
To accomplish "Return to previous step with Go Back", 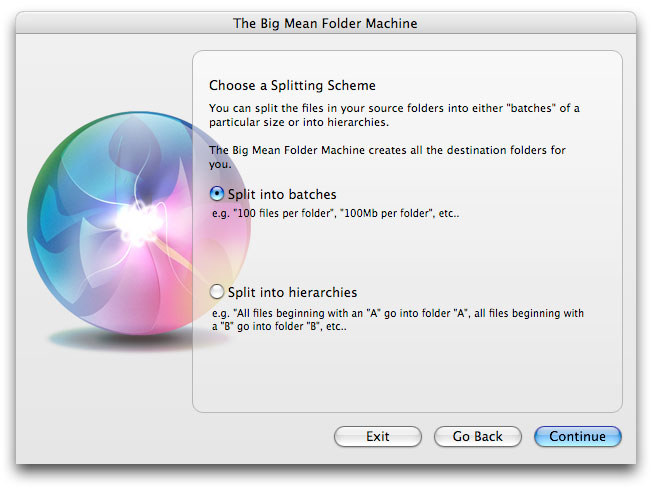I will tap(477, 436).
